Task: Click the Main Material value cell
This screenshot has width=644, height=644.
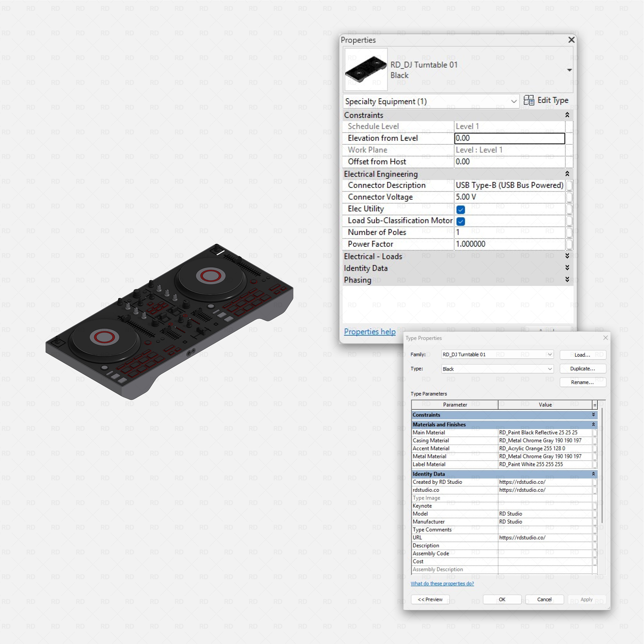Action: pyautogui.click(x=545, y=433)
